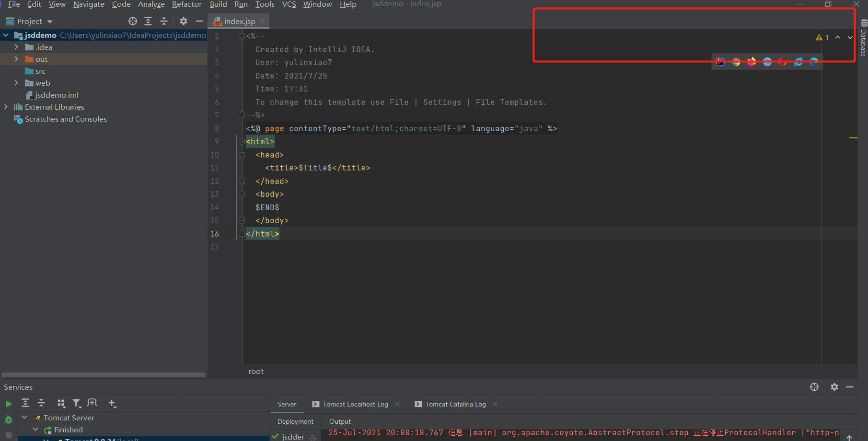
Task: Close the index.jsp tab
Action: click(262, 21)
